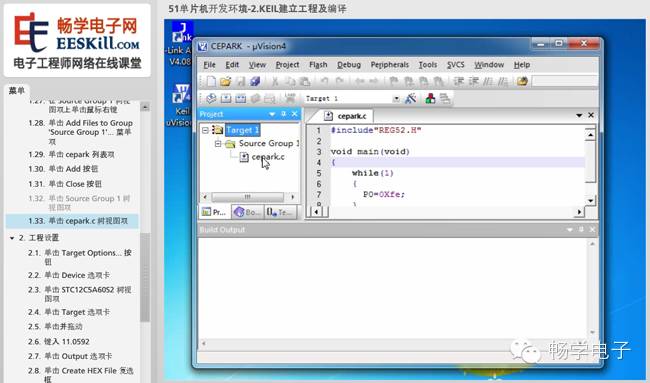Click the Indent selection toolbar icon

coord(458,81)
